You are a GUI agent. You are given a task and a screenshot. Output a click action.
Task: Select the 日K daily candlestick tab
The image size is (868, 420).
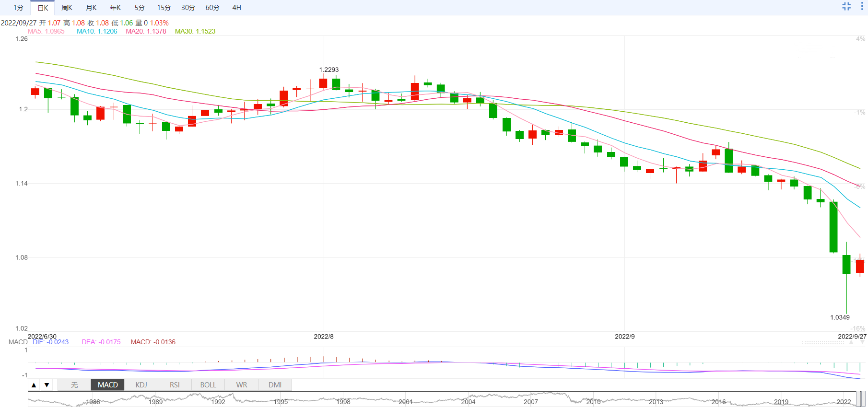43,8
